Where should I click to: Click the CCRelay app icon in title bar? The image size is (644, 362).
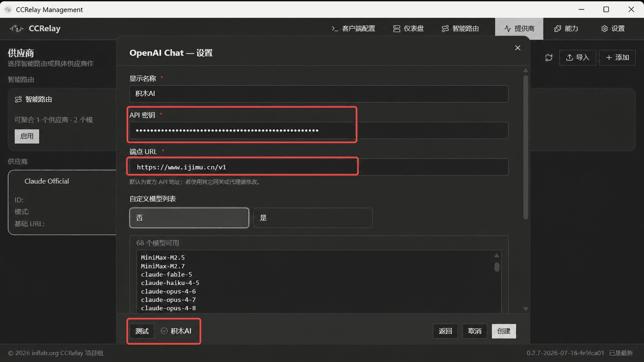tap(8, 10)
